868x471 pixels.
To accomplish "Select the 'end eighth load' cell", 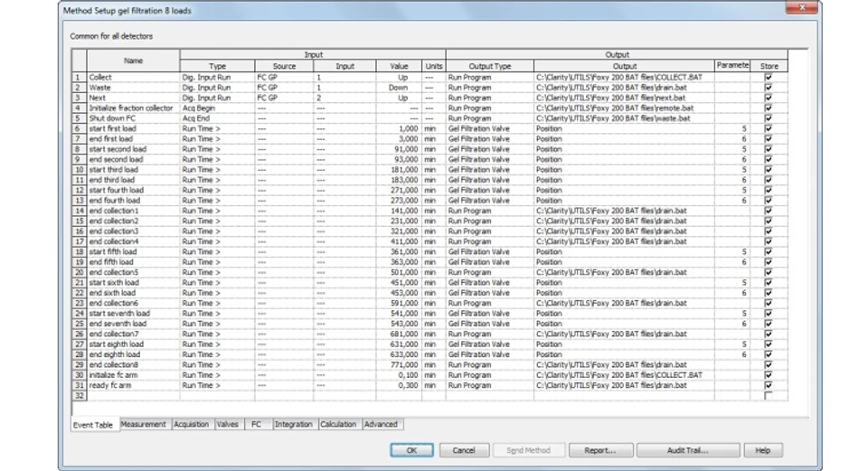I will (134, 354).
